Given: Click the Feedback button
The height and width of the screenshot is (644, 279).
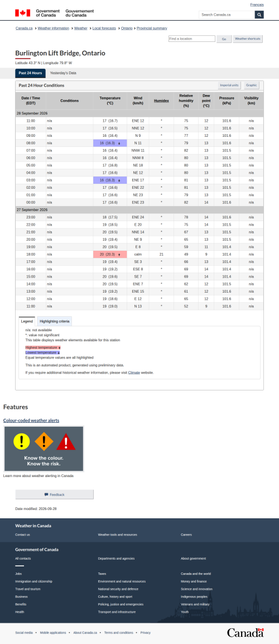Looking at the screenshot, I should tap(55, 494).
